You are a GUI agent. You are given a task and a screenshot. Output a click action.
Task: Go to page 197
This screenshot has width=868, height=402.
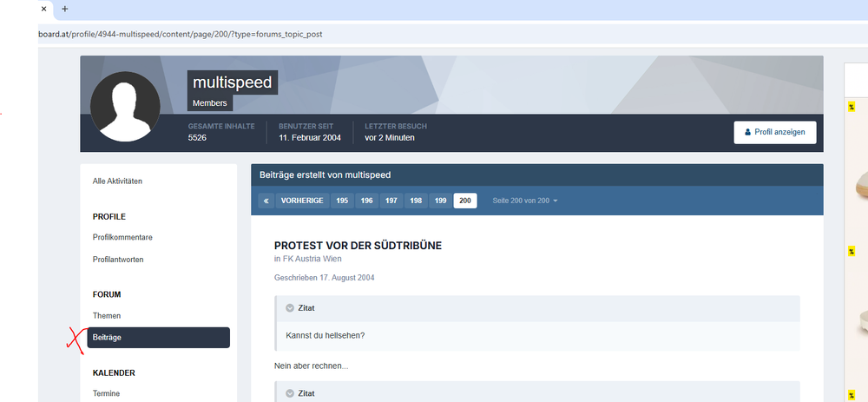(x=391, y=201)
